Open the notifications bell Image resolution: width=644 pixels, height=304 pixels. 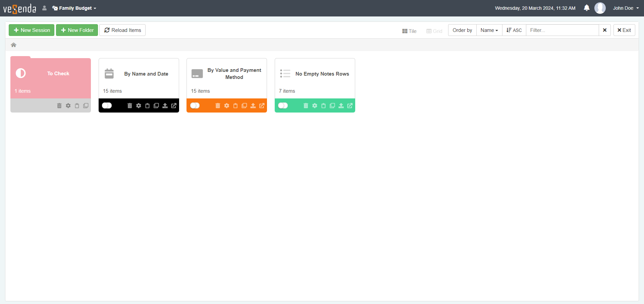[586, 8]
